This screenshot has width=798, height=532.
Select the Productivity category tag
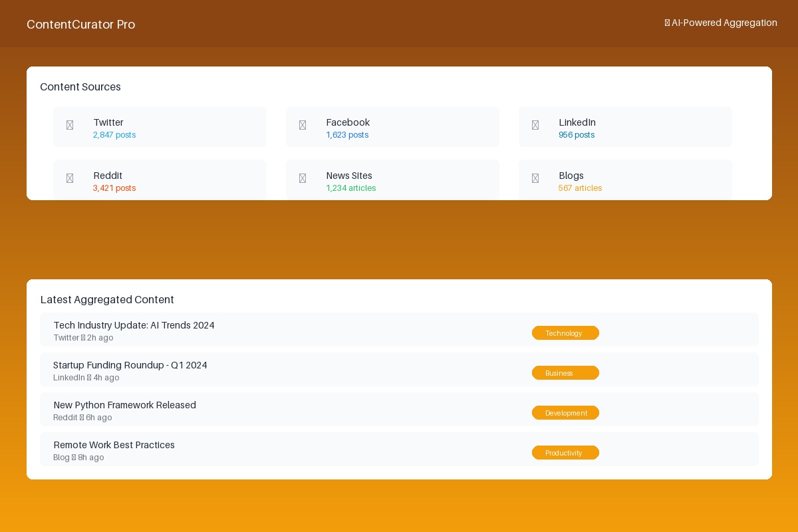click(x=565, y=453)
